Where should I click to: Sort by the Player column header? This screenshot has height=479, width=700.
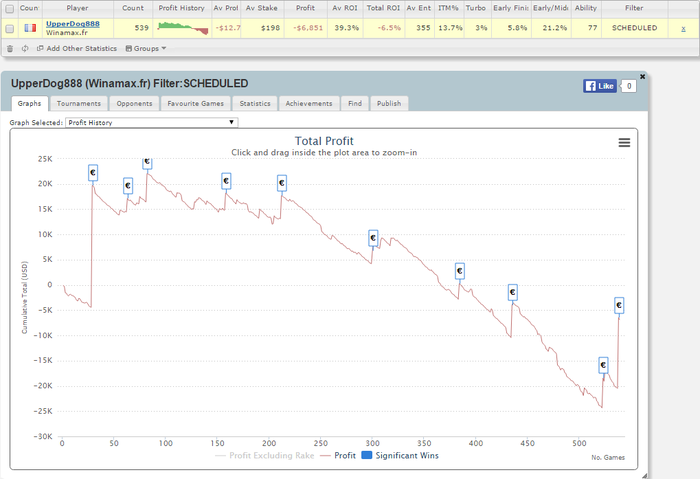click(x=77, y=8)
